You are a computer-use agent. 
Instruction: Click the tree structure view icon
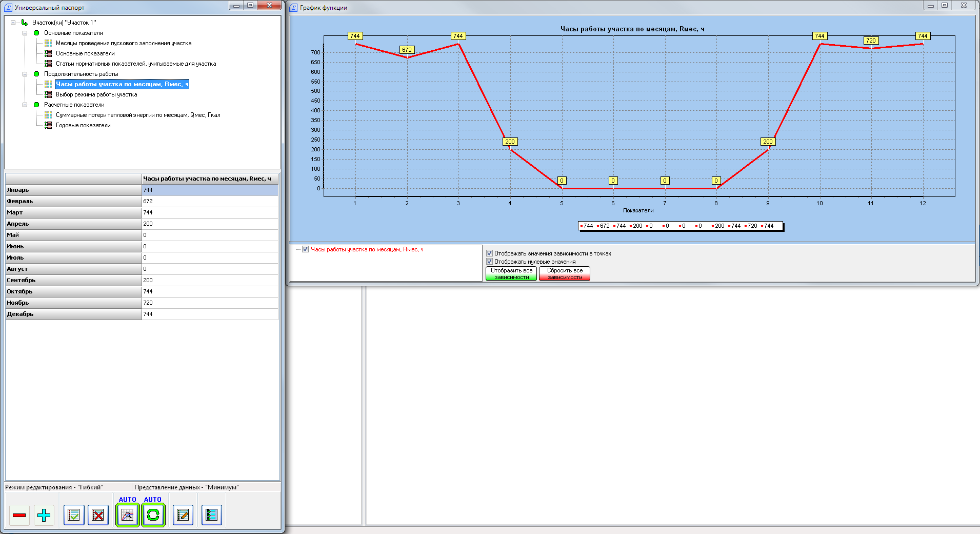click(x=211, y=515)
